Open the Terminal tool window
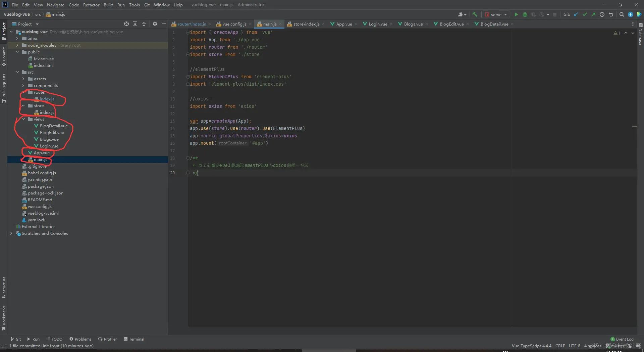Screen dimensions: 644x352 click(x=134, y=339)
